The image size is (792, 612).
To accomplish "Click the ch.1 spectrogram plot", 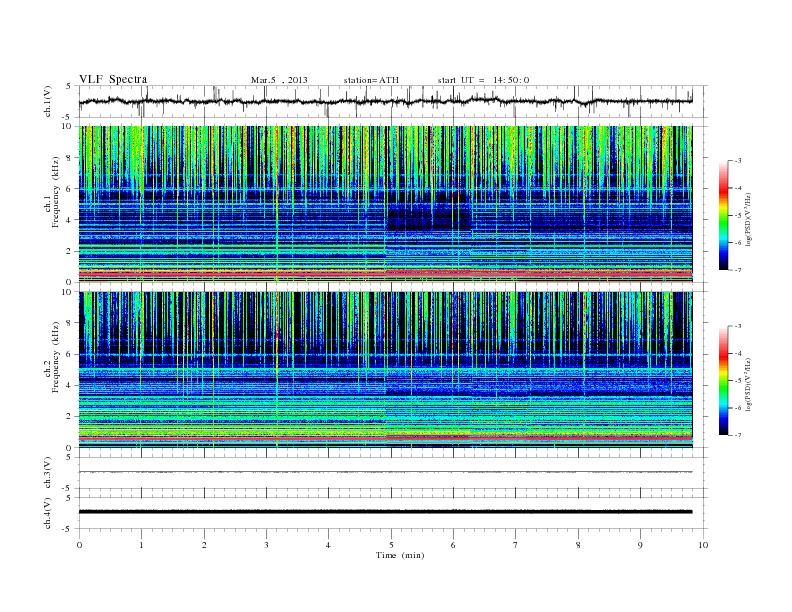I will pos(385,204).
